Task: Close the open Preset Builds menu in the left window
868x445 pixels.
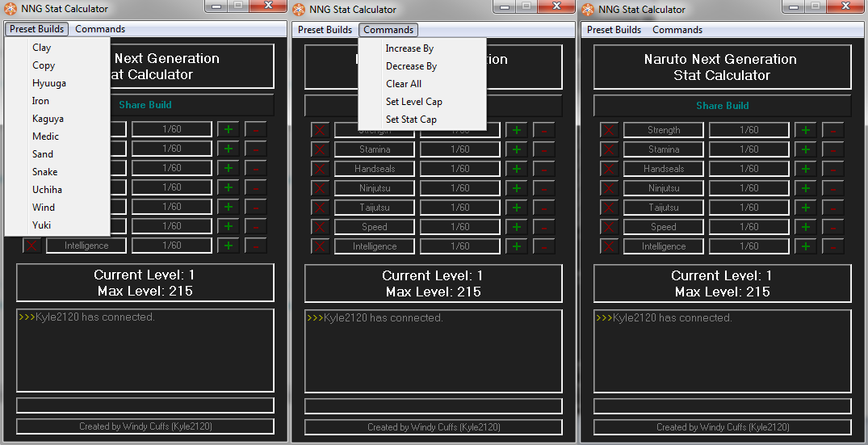Action: pos(37,29)
